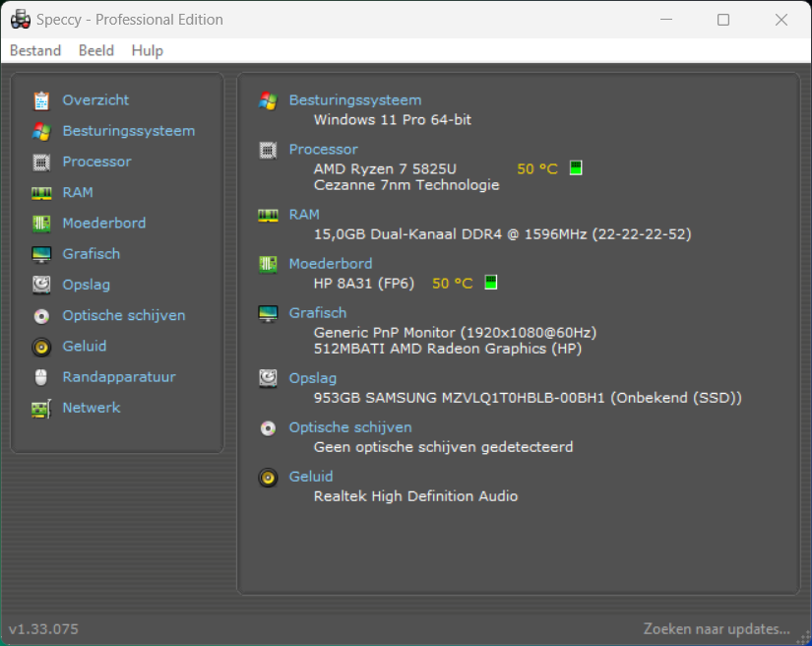
Task: Click the 512MBATI AMD Radeon Graphics text
Action: tap(448, 349)
